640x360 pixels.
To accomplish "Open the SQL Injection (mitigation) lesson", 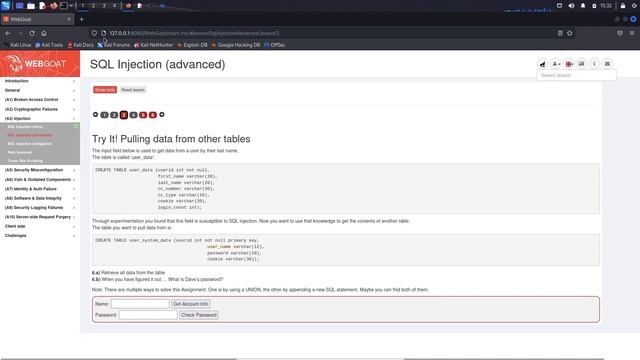I will click(x=30, y=144).
